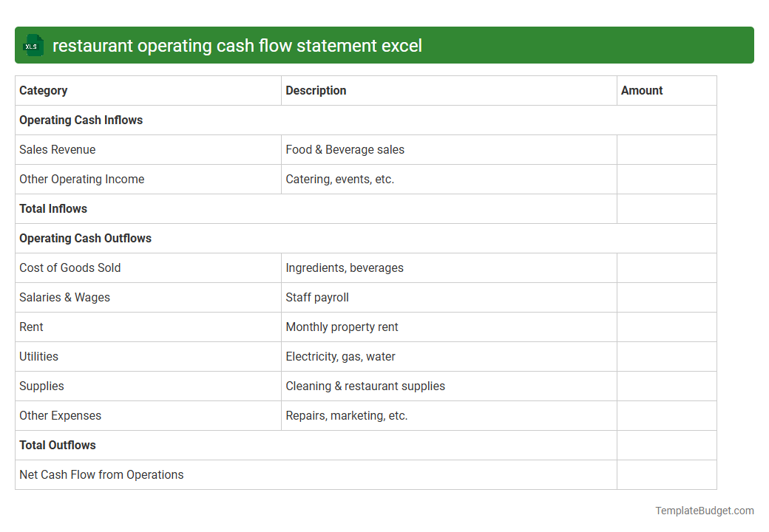Select the Other Operating Income cell
Screen dimensions: 769x532
point(81,179)
